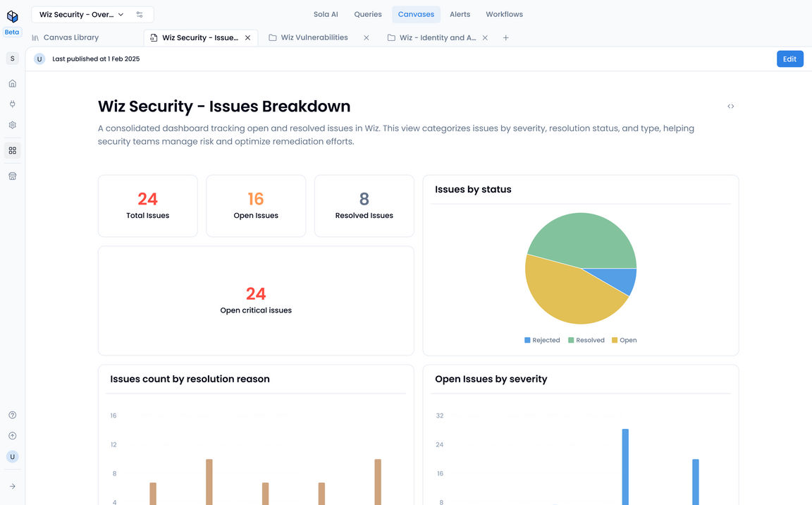Click Issues count by resolution reason heading
The width and height of the screenshot is (812, 505).
[190, 379]
